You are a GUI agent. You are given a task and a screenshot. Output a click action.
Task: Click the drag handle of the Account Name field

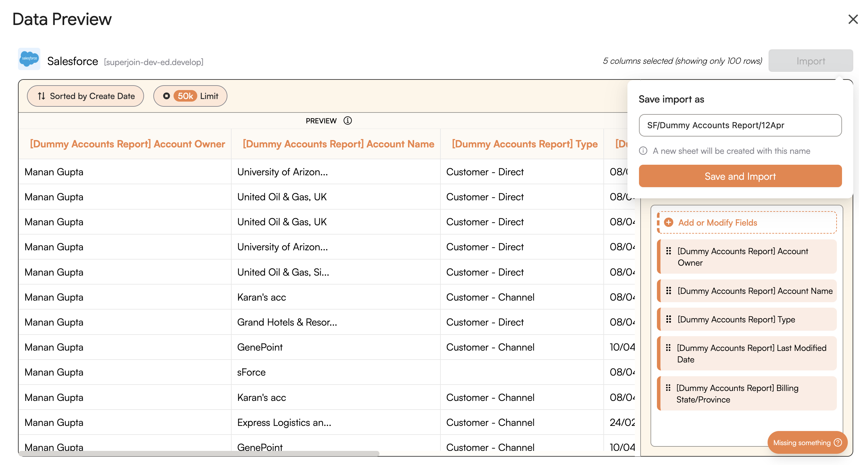coord(668,291)
